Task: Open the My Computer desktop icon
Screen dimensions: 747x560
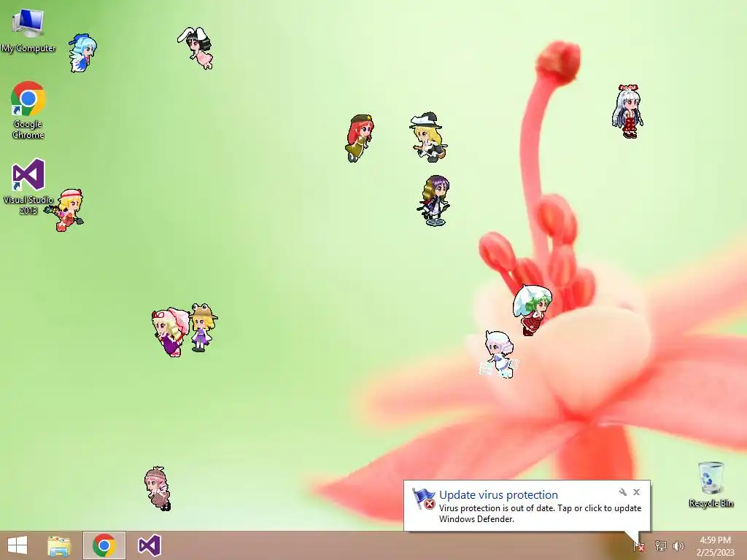Action: click(x=28, y=30)
